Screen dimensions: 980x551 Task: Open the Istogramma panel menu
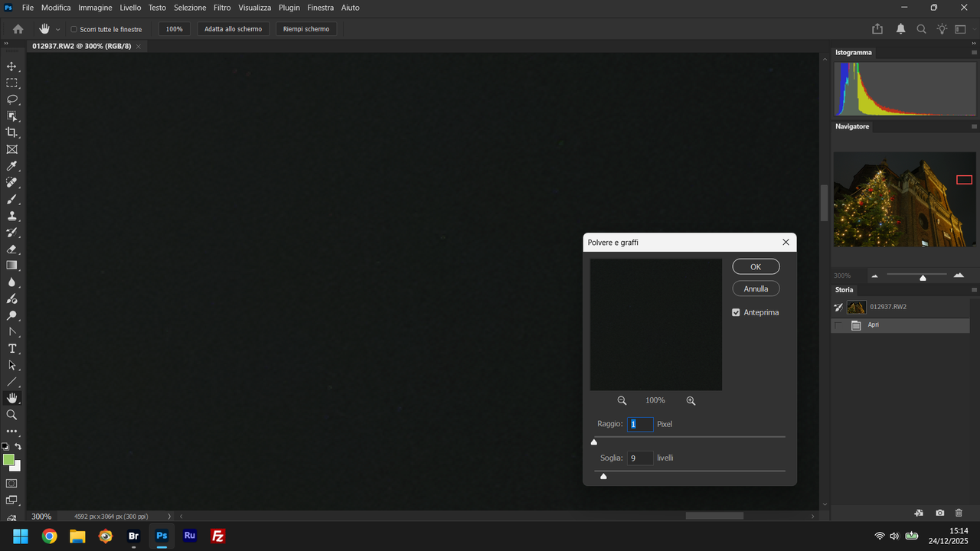[974, 53]
